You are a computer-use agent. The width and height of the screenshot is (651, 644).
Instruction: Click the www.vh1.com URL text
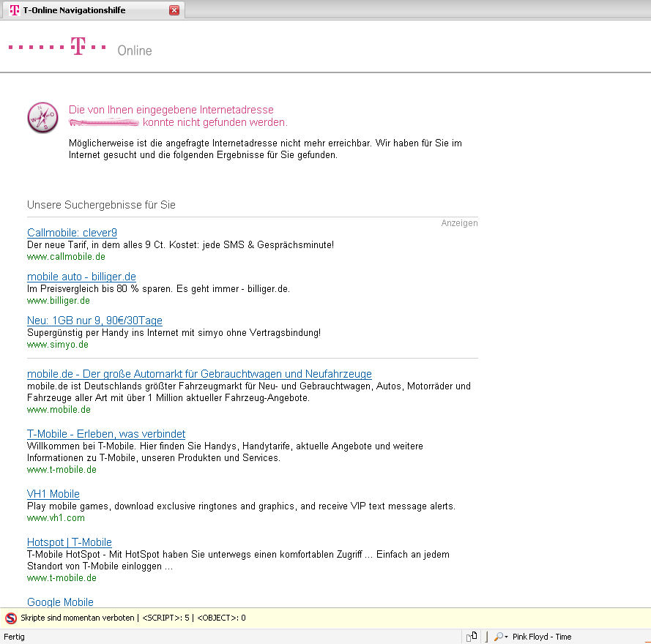click(56, 518)
